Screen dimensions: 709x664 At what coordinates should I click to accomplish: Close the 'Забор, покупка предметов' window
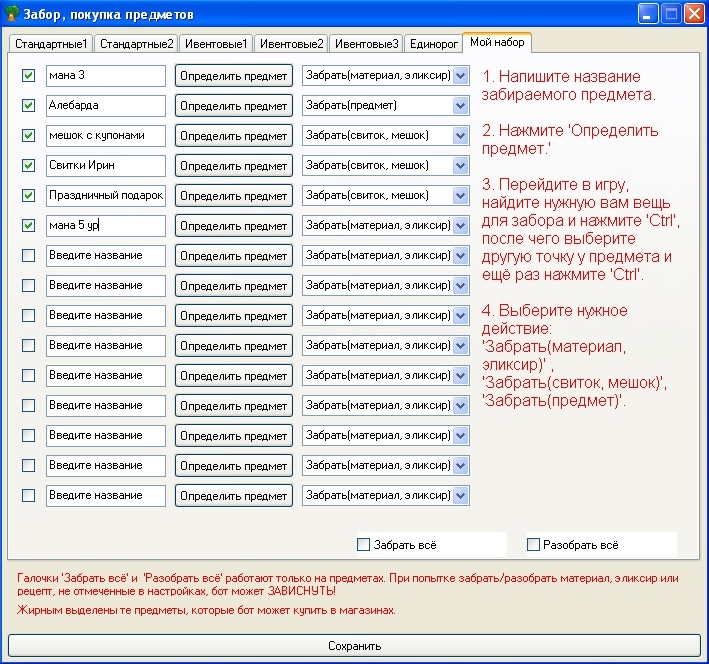pos(693,14)
